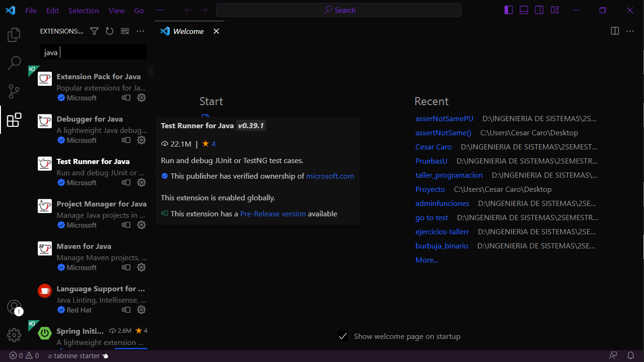Open notifications bell in status bar
644x362 pixels.
[x=630, y=356]
